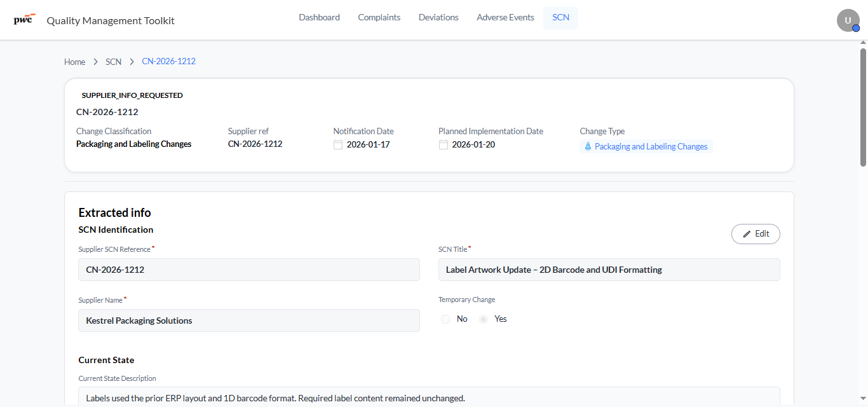
Task: Click the Change Type tag icon
Action: point(587,147)
